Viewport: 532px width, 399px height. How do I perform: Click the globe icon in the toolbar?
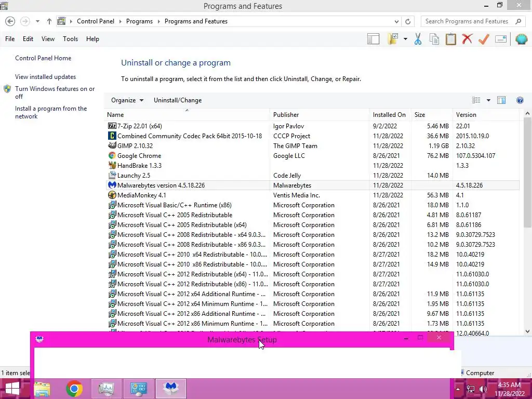[521, 39]
